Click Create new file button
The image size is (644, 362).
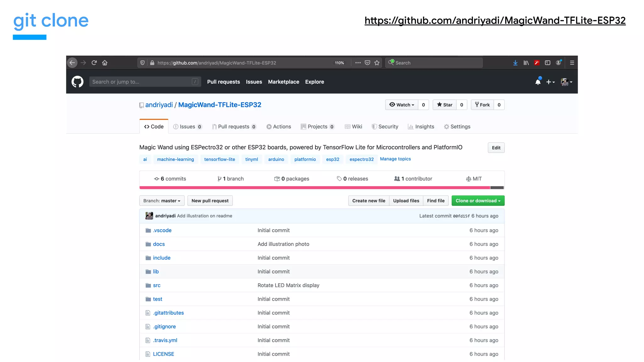tap(369, 200)
